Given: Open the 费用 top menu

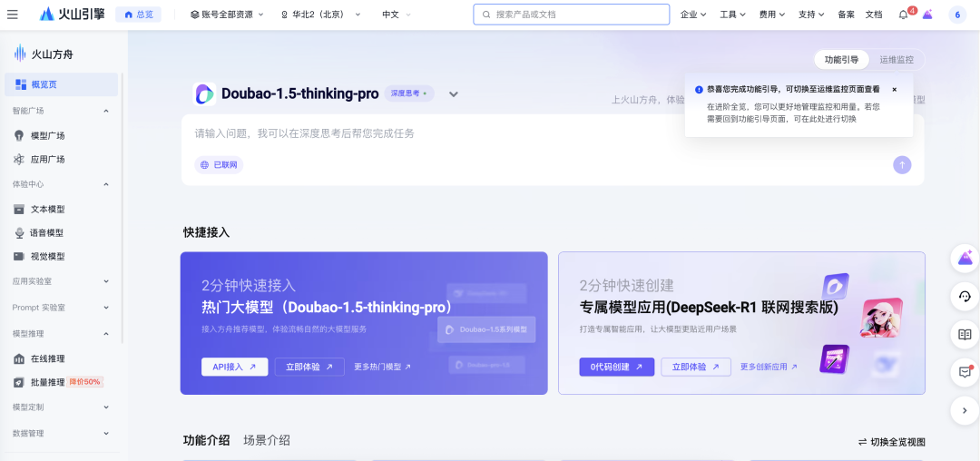Looking at the screenshot, I should [x=772, y=15].
